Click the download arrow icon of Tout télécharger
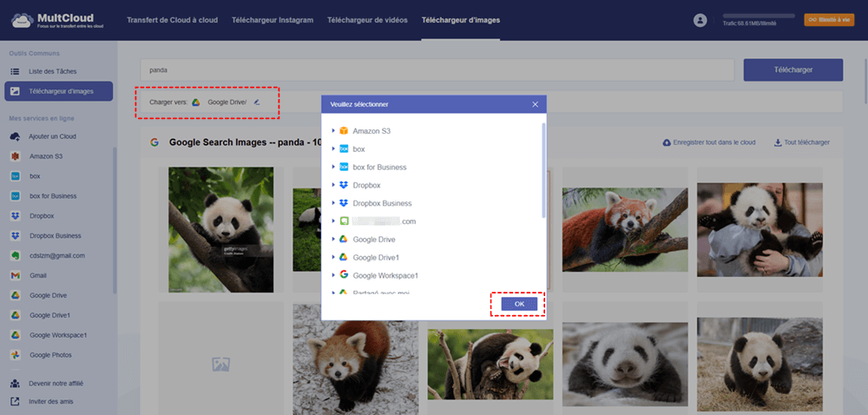This screenshot has width=868, height=415. point(778,142)
